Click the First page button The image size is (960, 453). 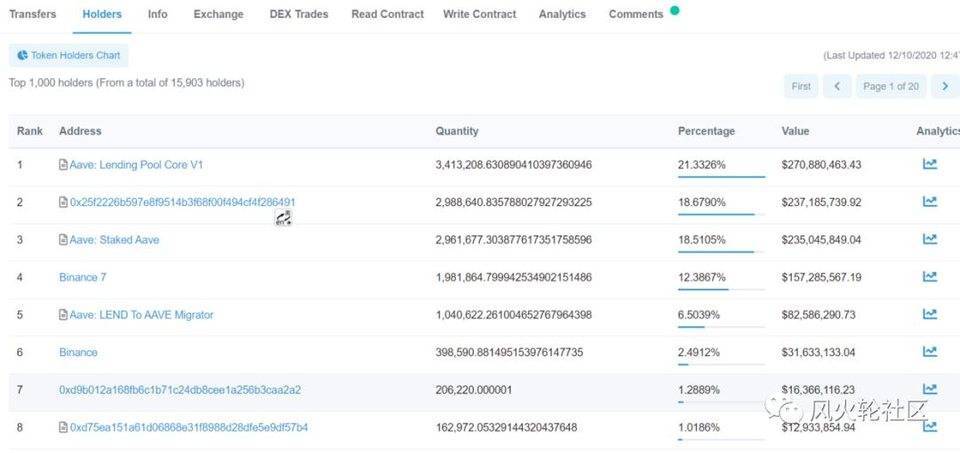point(801,86)
